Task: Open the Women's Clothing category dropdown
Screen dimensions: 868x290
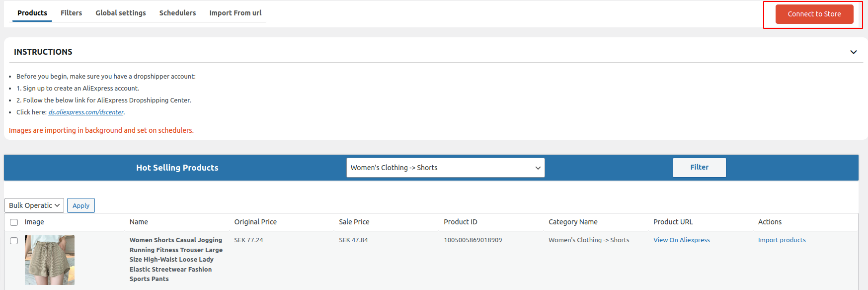Action: [x=445, y=168]
